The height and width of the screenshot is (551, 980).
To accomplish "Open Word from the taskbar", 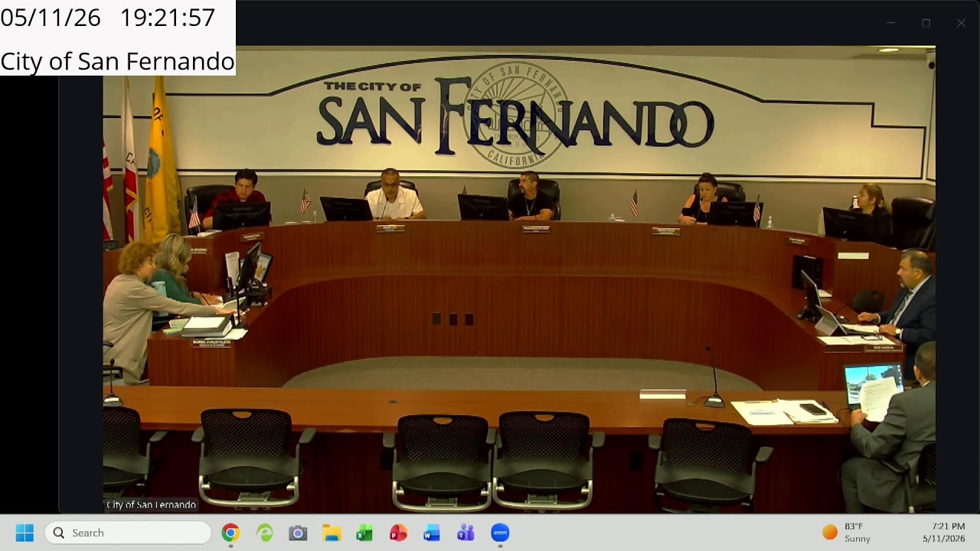I will point(432,533).
